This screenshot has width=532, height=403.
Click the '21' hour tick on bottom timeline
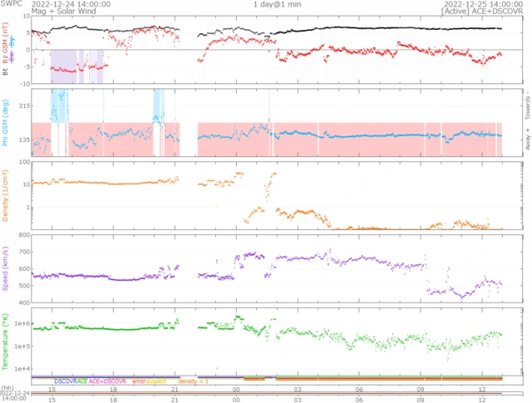tap(175, 388)
